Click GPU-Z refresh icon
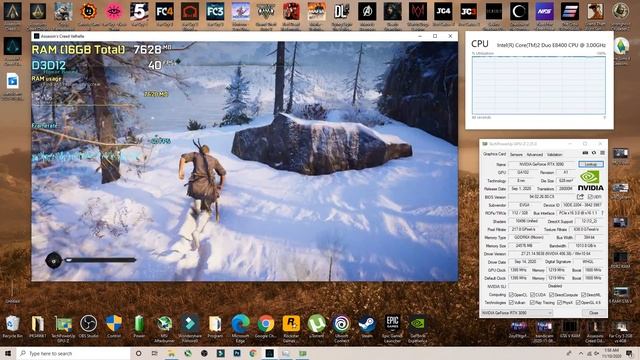This screenshot has height=360, width=640. click(x=594, y=153)
